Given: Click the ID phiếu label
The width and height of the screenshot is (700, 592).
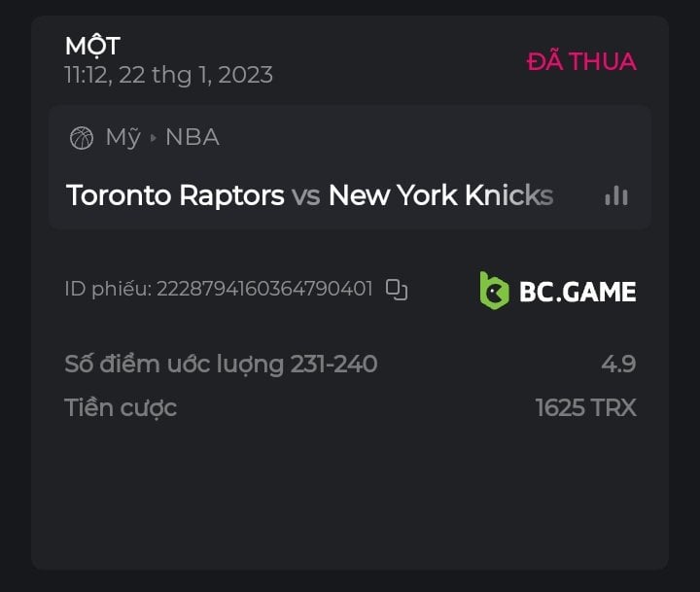Looking at the screenshot, I should pos(107,289).
